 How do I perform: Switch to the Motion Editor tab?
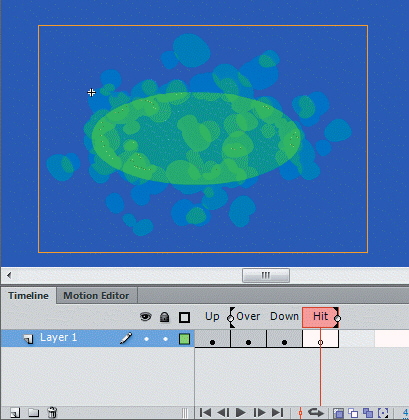click(x=96, y=296)
